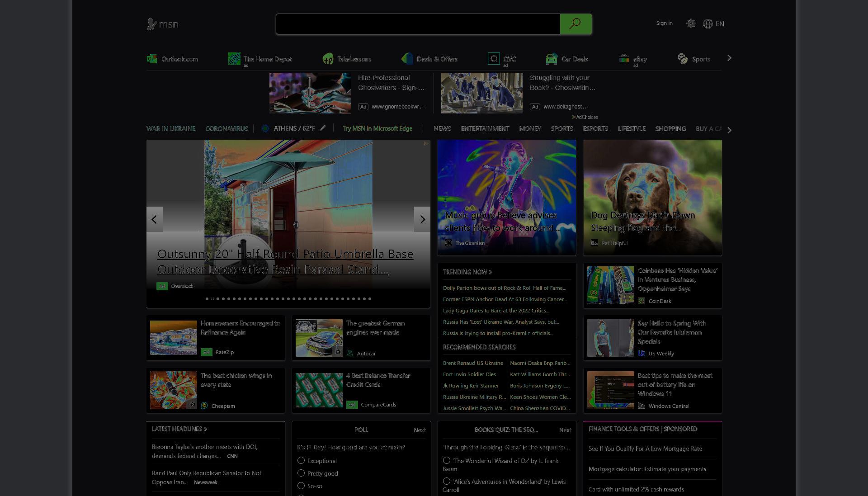
Task: Open Trending Now section chevron
Action: 491,272
